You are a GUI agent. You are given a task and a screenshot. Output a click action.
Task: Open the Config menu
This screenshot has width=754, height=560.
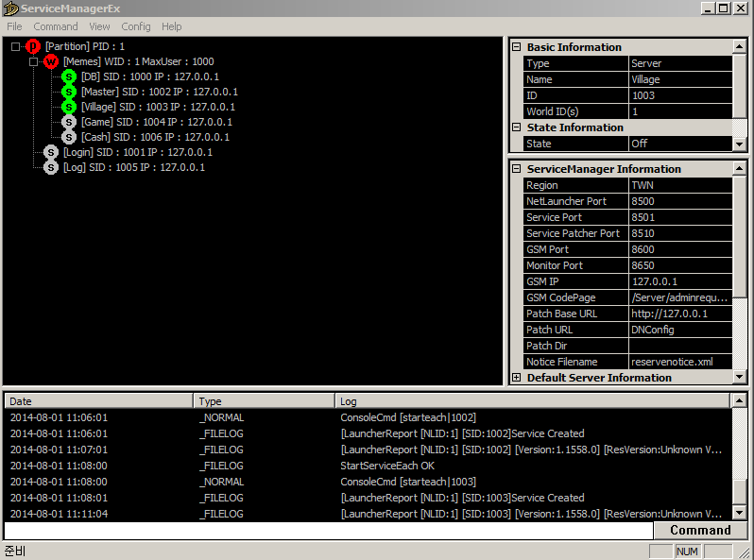point(136,26)
